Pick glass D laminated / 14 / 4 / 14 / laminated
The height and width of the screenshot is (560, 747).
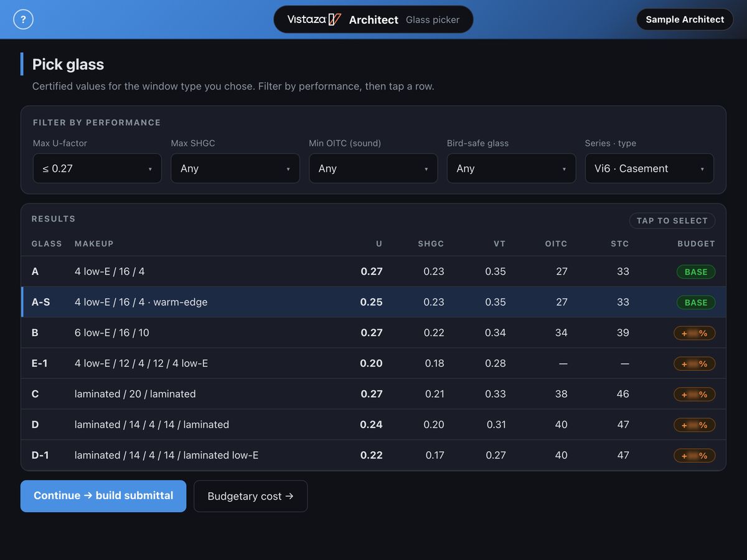point(374,424)
